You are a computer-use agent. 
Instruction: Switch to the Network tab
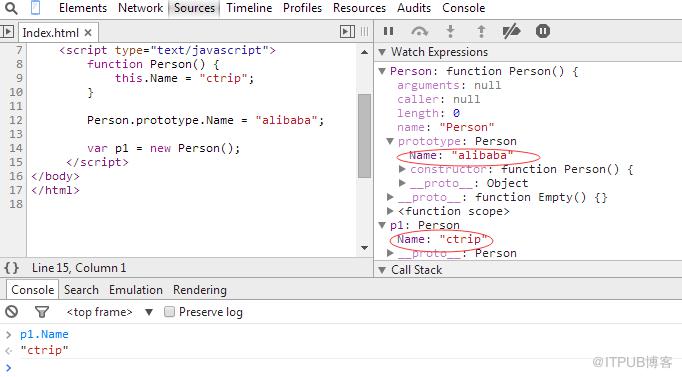tap(140, 8)
